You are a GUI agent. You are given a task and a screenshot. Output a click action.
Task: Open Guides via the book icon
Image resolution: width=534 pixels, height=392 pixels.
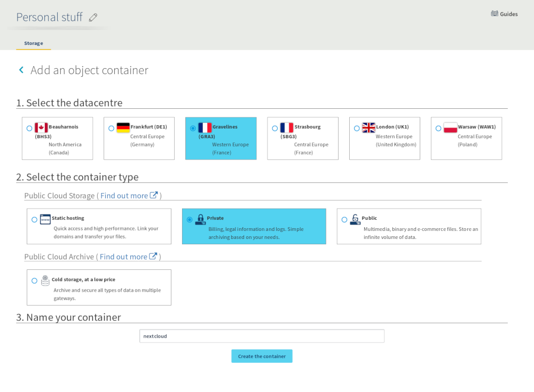point(494,13)
